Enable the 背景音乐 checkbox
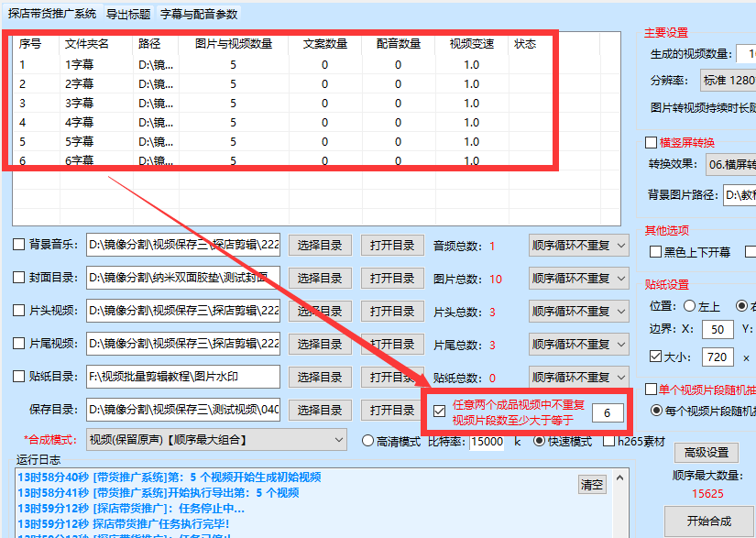756x538 pixels. (19, 245)
